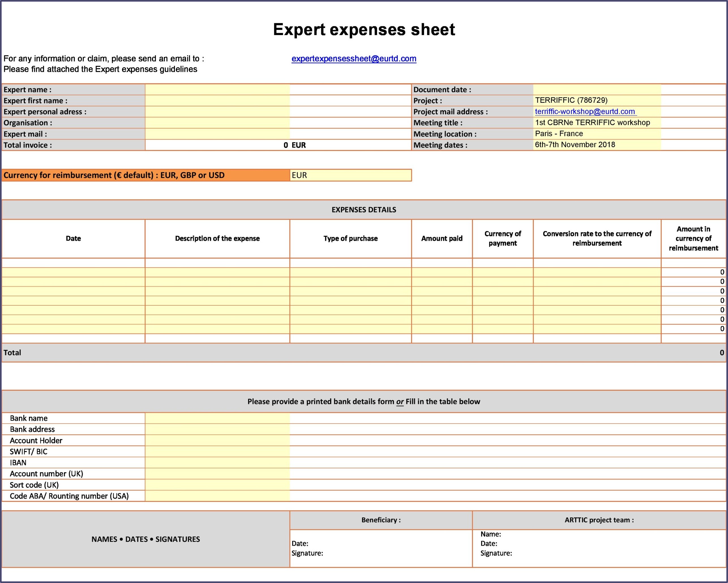This screenshot has width=728, height=583.
Task: Select the Document date field
Action: tap(597, 89)
